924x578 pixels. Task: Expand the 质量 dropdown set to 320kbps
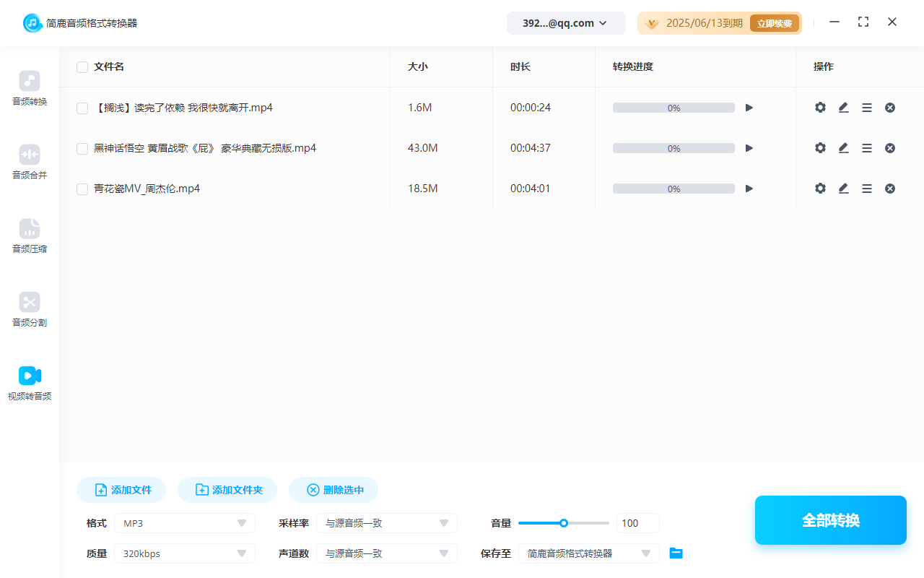[184, 553]
